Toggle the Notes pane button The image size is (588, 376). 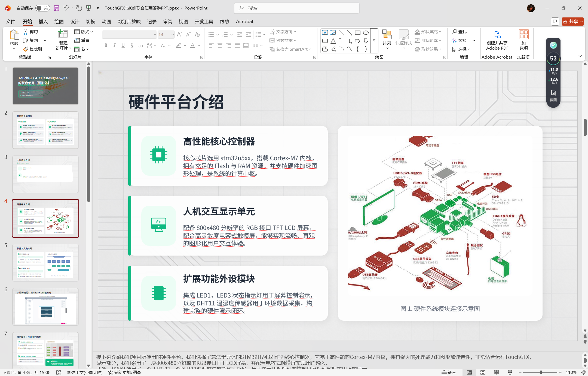[449, 372]
